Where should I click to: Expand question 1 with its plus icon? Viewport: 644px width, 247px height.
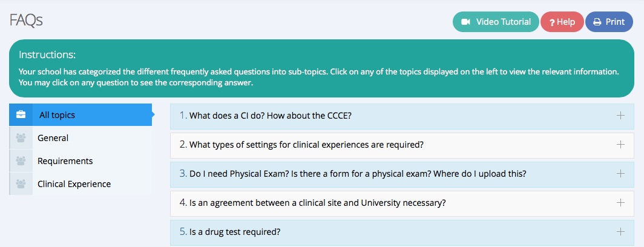[620, 116]
